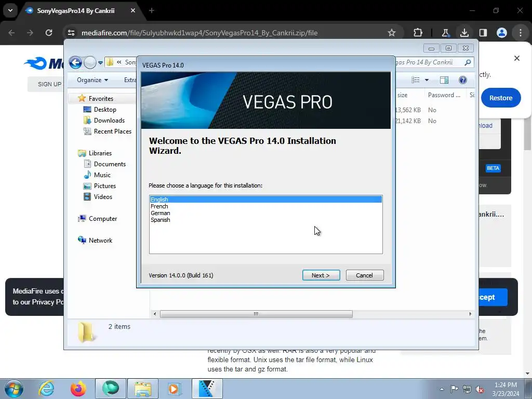Image resolution: width=532 pixels, height=399 pixels.
Task: Click scrollbar left arrow in Explorer
Action: point(155,314)
